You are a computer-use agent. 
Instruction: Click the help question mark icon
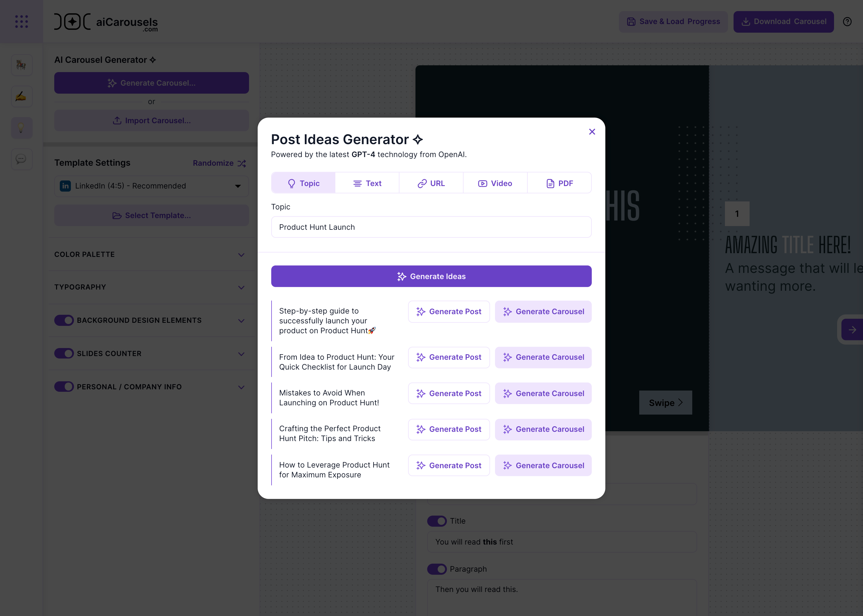click(847, 22)
